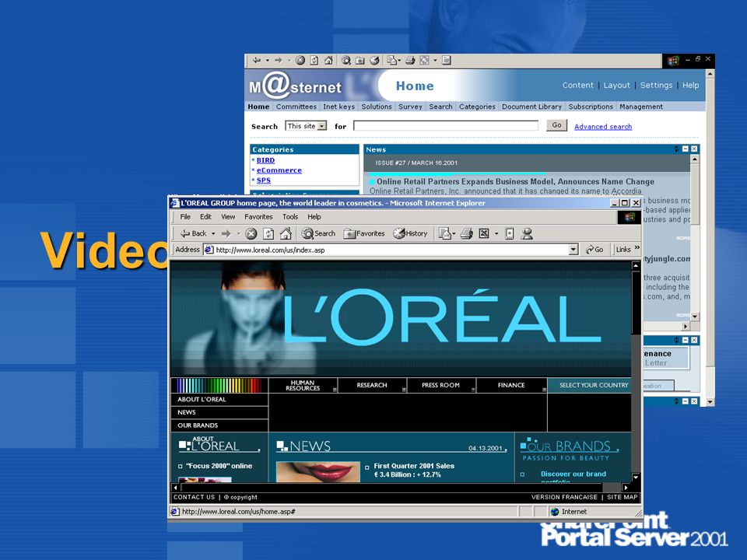
Task: Open the File menu in Internet Explorer
Action: tap(185, 217)
